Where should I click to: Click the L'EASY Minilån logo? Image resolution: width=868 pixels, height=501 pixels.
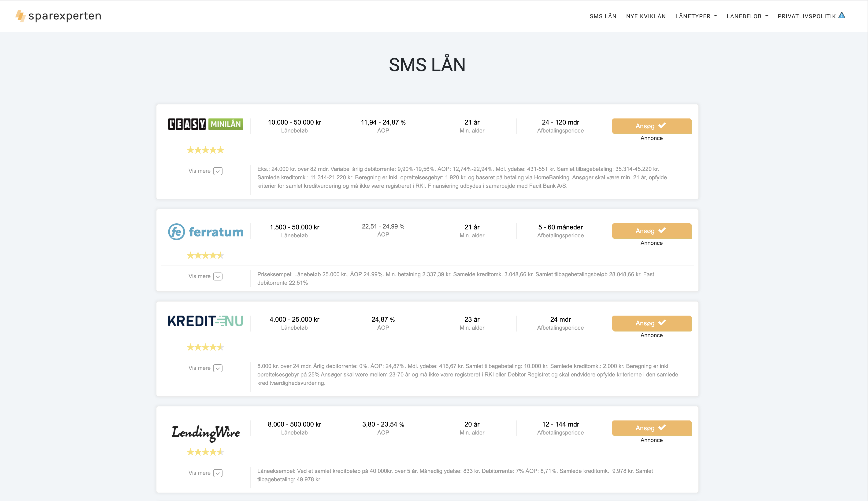[x=205, y=124]
